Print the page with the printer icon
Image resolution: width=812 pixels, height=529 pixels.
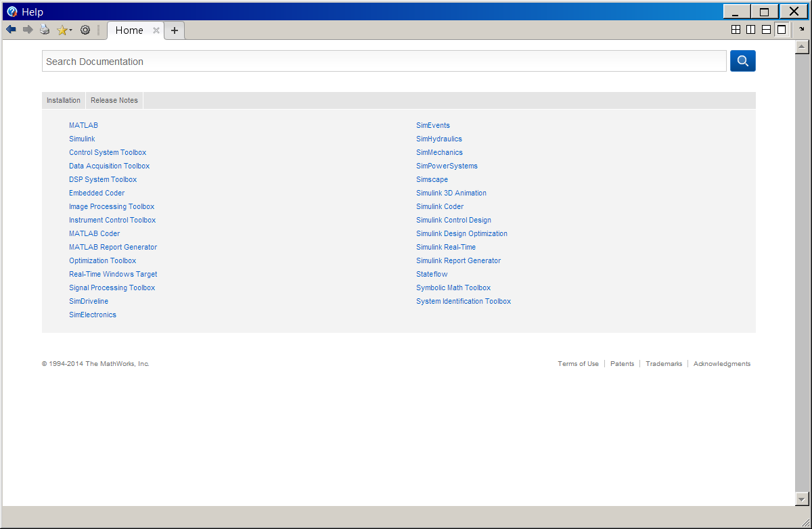click(45, 30)
